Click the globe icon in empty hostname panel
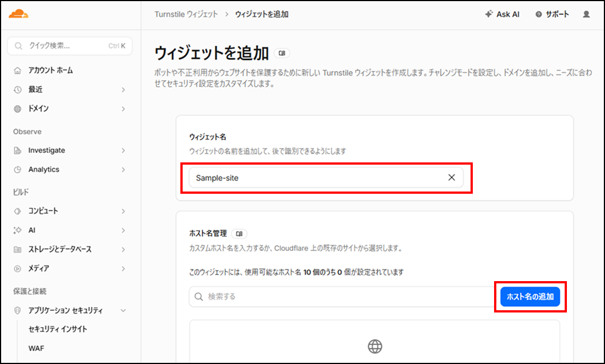This screenshot has height=364, width=605. pos(375,346)
